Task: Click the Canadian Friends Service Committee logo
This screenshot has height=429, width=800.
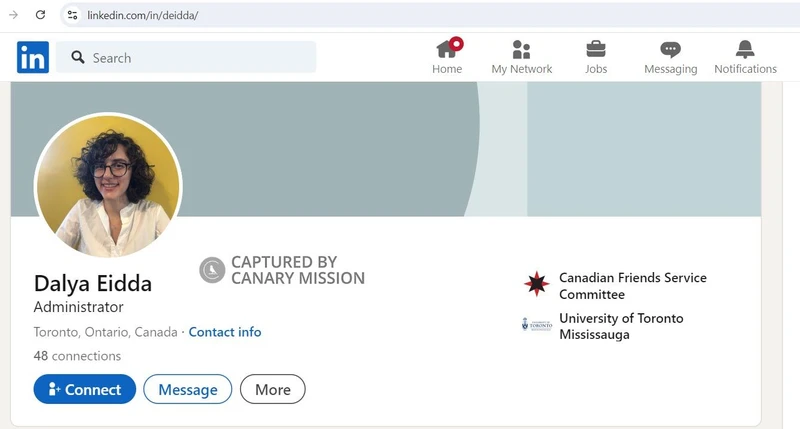Action: [536, 284]
